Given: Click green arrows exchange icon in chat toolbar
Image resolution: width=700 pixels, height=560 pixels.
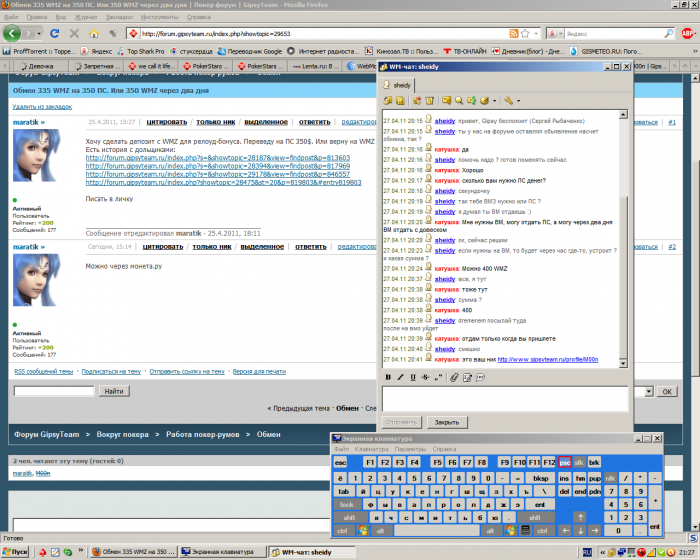Looking at the screenshot, I should 471,100.
